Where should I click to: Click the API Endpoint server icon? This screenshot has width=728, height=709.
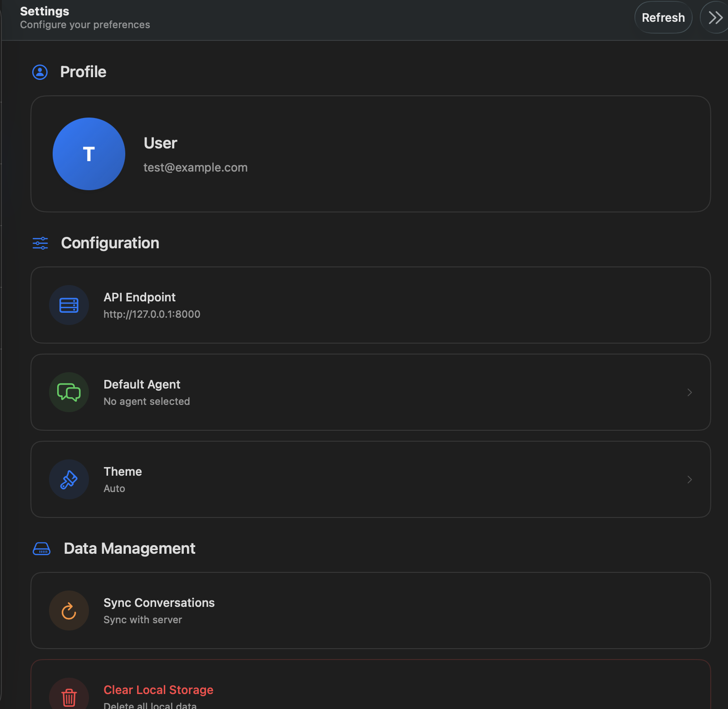69,305
